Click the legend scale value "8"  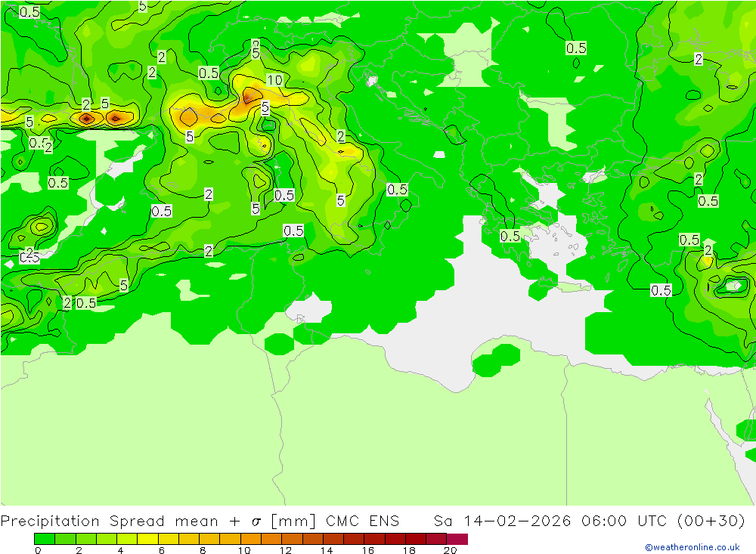pyautogui.click(x=203, y=550)
